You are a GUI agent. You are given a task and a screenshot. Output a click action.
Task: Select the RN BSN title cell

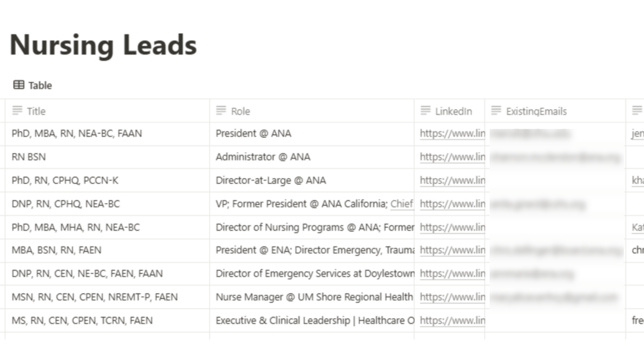[x=107, y=156]
